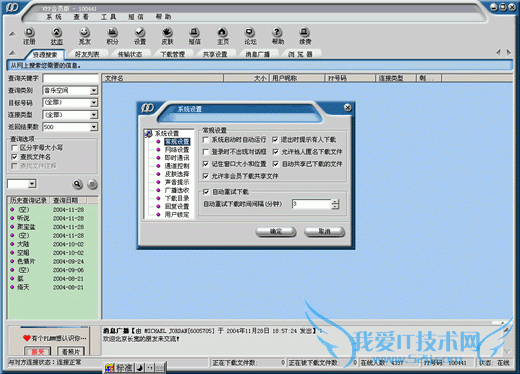The height and width of the screenshot is (374, 520).
Task: Enable 区分字母大小写 search option
Action: click(14, 148)
